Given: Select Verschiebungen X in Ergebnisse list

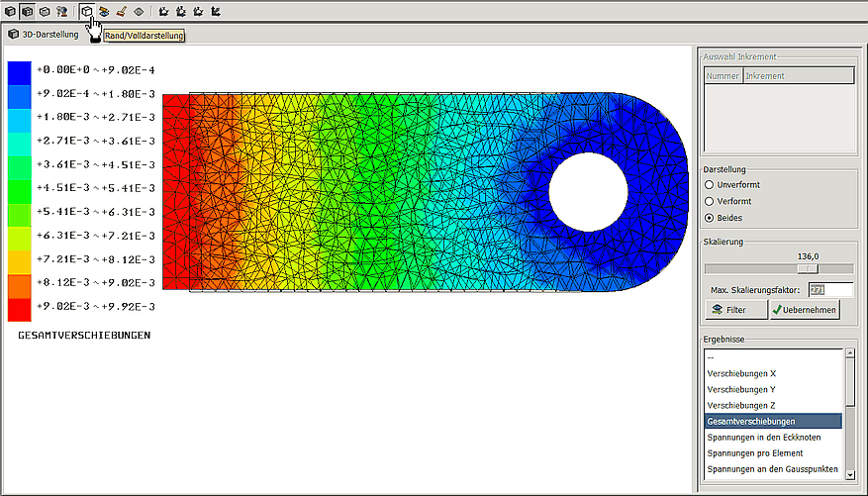Looking at the screenshot, I should 741,374.
